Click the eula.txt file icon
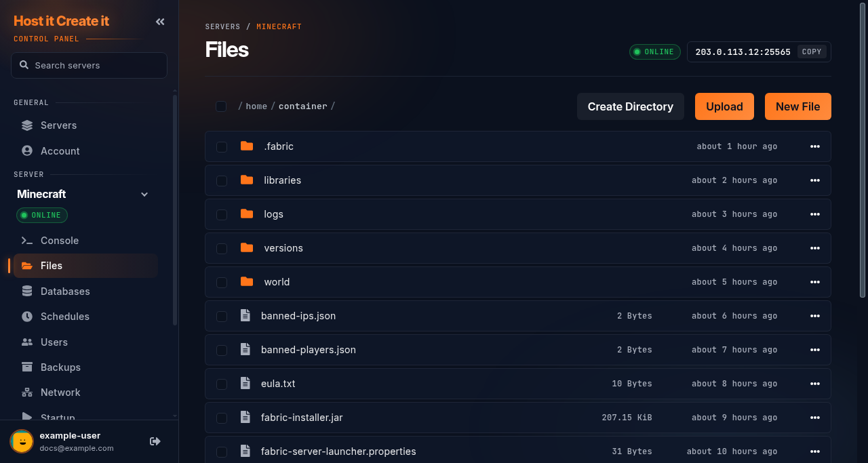The image size is (868, 463). click(245, 383)
